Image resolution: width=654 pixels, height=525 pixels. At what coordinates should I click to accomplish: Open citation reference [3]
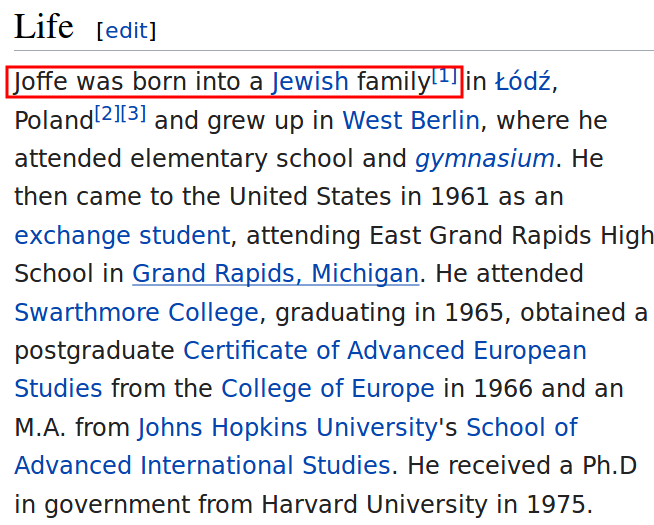point(134,114)
